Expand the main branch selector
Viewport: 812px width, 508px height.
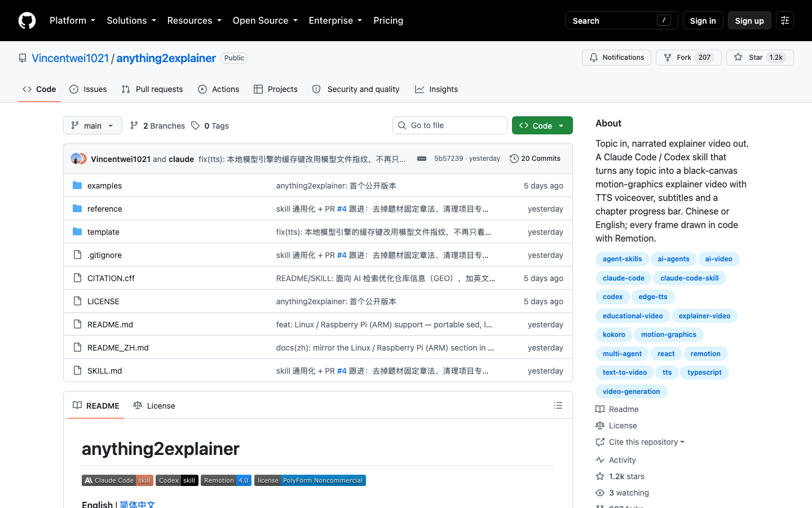click(x=92, y=125)
